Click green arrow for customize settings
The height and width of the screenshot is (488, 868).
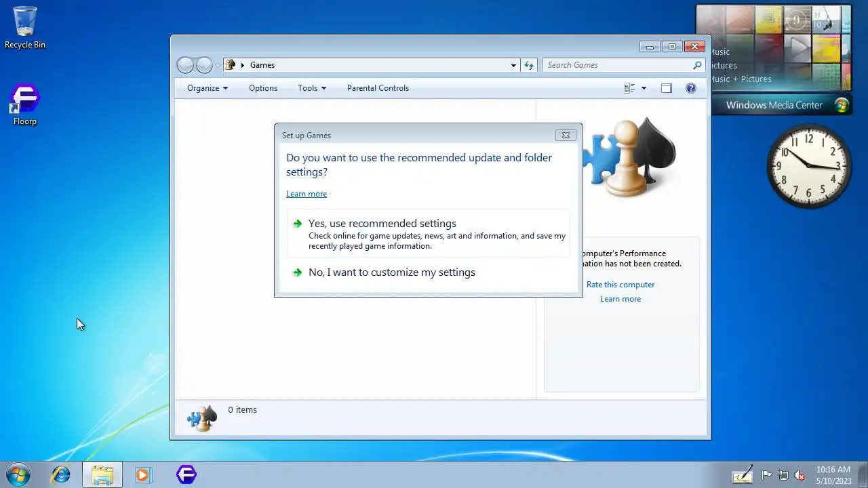tap(297, 272)
